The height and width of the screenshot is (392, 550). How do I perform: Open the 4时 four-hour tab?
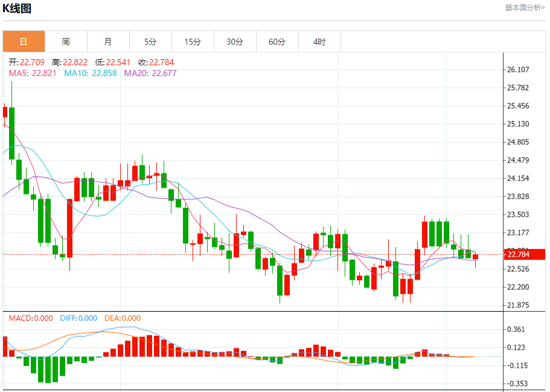(319, 42)
